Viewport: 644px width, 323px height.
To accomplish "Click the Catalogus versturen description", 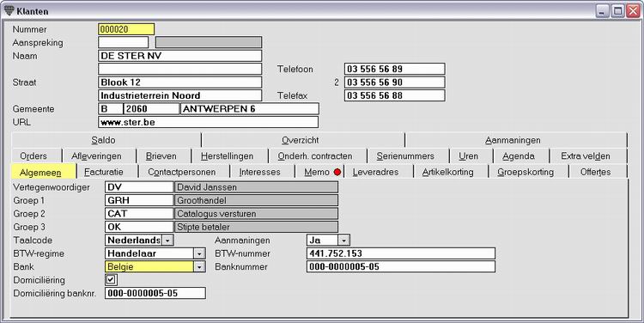I will point(256,214).
